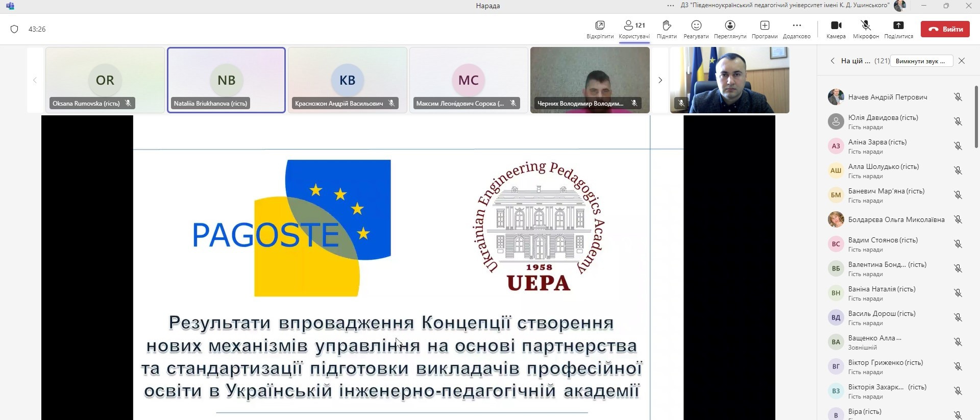Toggle the Камера camera button
This screenshot has height=420, width=980.
pyautogui.click(x=836, y=30)
